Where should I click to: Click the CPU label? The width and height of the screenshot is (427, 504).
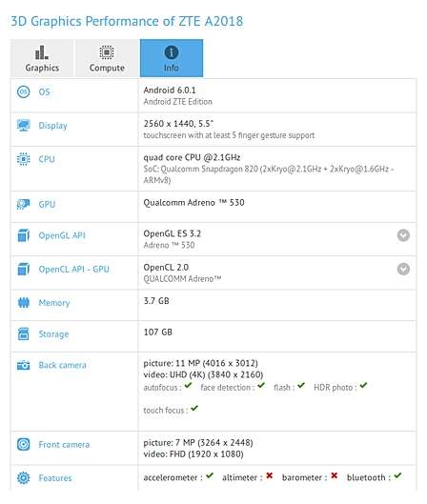pos(47,159)
